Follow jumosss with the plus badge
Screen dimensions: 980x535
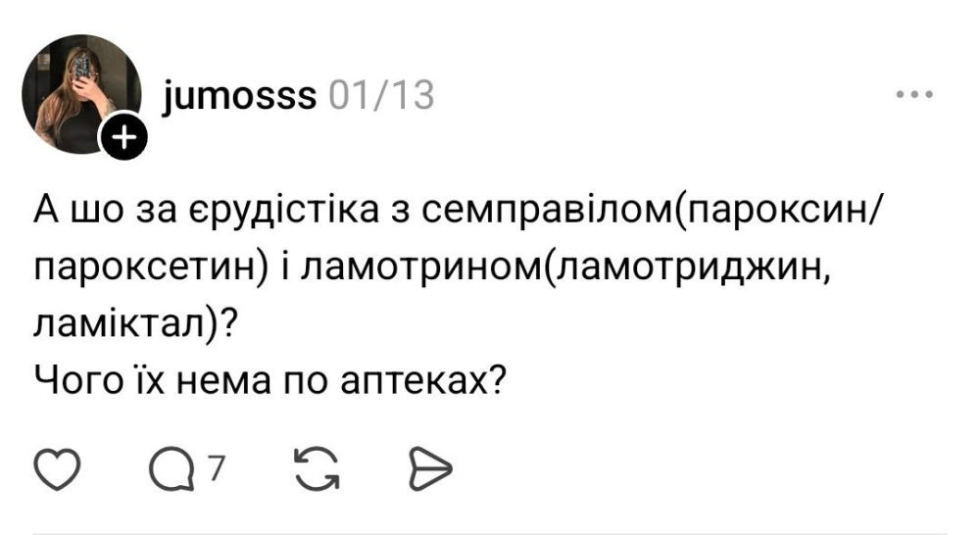[123, 140]
